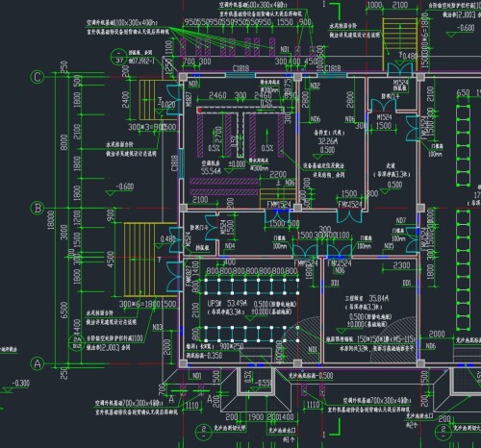Select the 700 300 dimension text

pos(196,62)
